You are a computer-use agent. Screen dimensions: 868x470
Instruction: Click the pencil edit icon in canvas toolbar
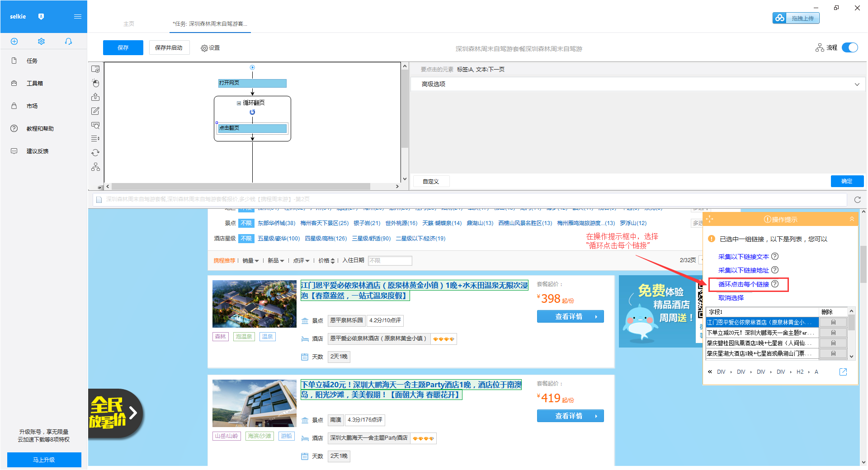tap(95, 111)
